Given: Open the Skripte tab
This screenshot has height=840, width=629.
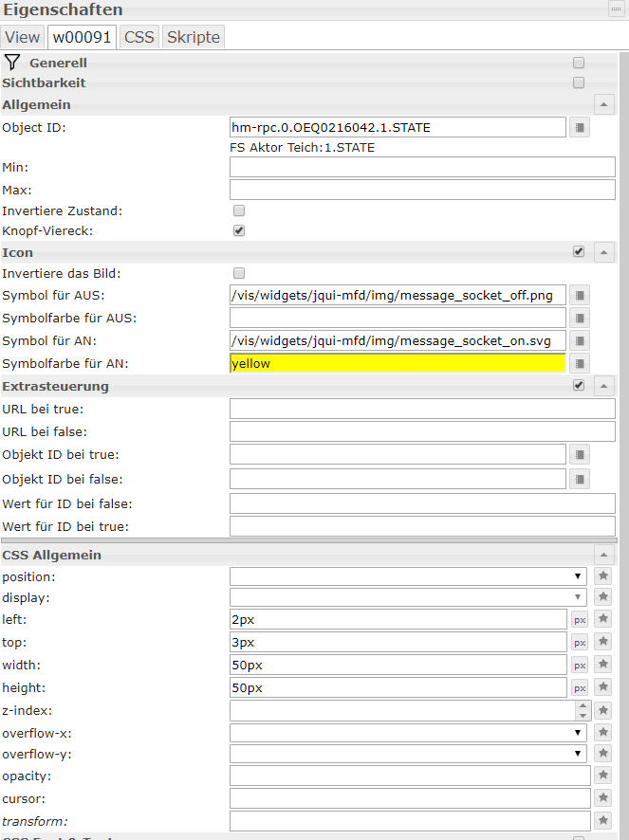Looking at the screenshot, I should point(194,37).
